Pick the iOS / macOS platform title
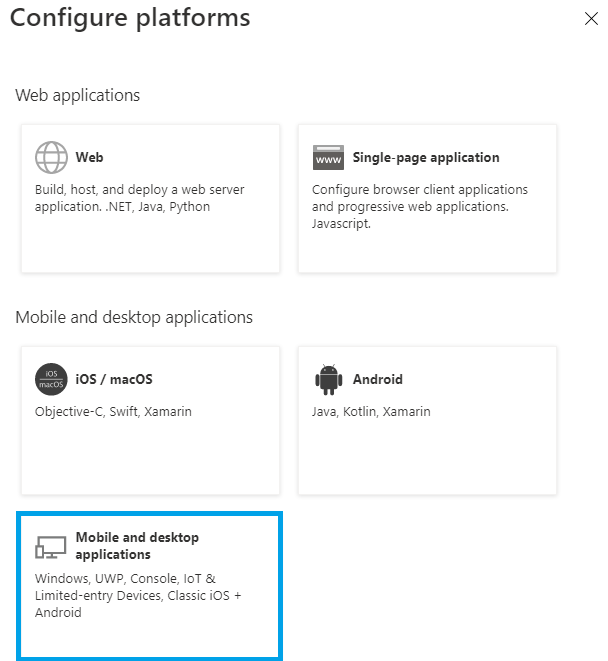 coord(114,379)
